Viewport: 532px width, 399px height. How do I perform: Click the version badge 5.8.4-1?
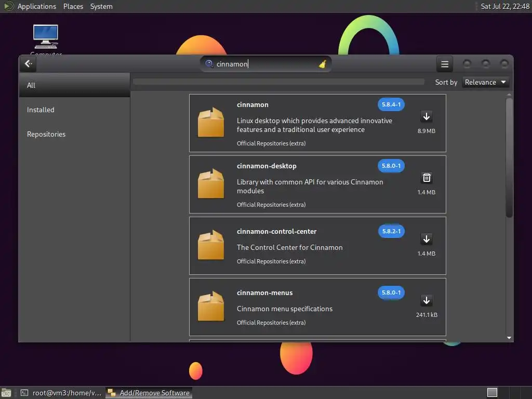coord(391,104)
